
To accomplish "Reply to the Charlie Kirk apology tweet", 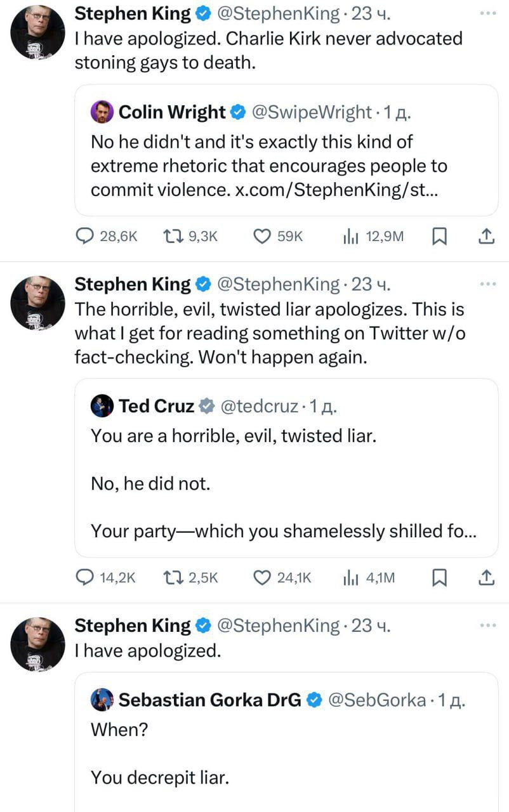I will 85,237.
